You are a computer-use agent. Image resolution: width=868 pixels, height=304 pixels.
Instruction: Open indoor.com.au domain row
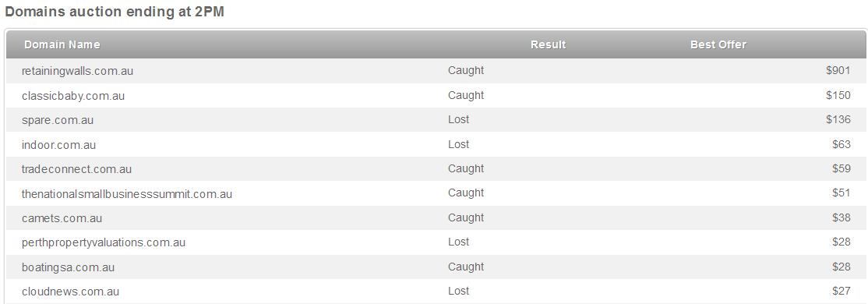click(58, 145)
